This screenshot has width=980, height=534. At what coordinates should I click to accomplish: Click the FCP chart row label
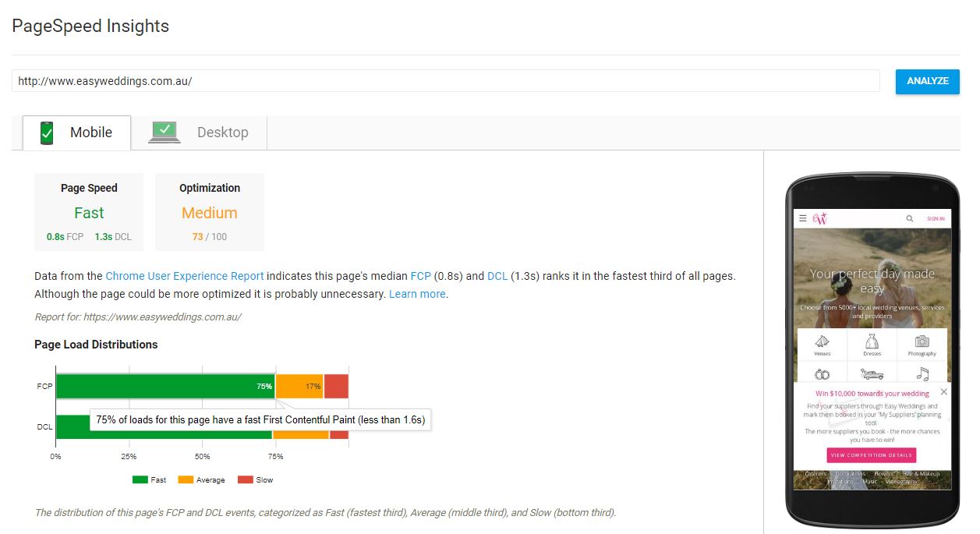[x=44, y=387]
